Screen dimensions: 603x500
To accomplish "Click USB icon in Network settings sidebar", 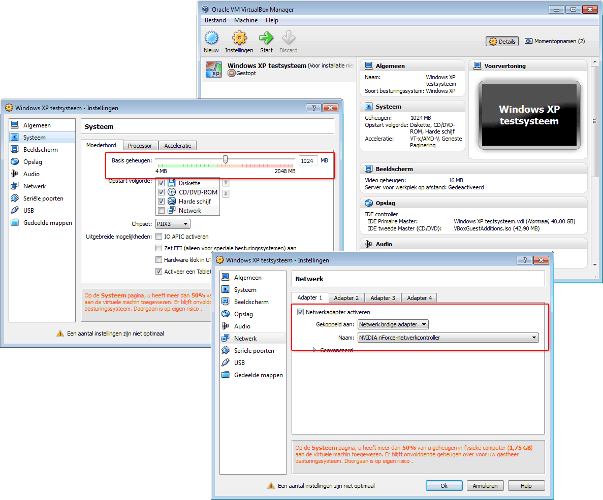I will tap(225, 362).
